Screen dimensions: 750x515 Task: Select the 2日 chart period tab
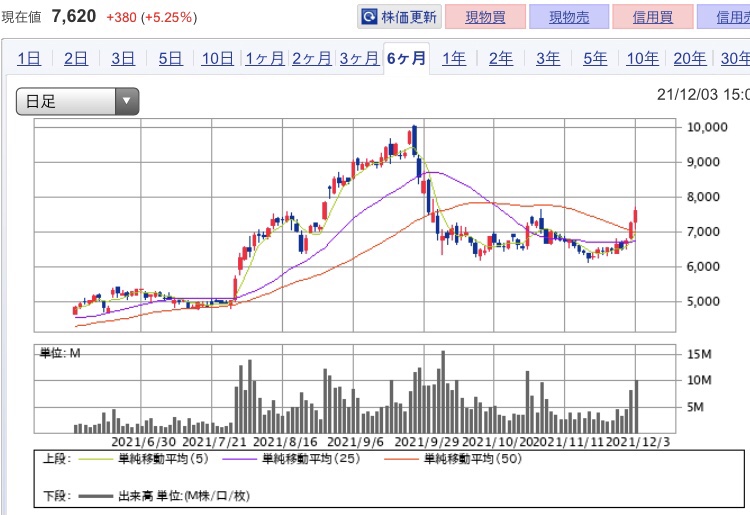pyautogui.click(x=76, y=59)
